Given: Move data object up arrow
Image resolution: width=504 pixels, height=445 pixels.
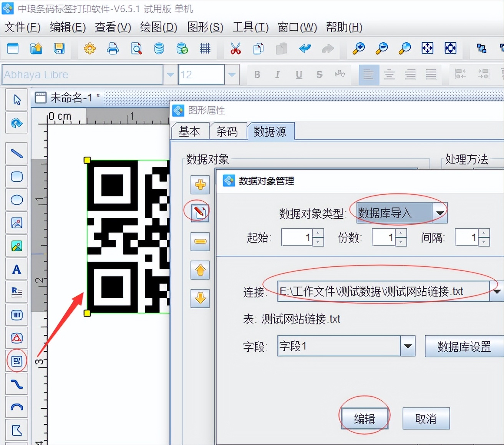Looking at the screenshot, I should 200,270.
